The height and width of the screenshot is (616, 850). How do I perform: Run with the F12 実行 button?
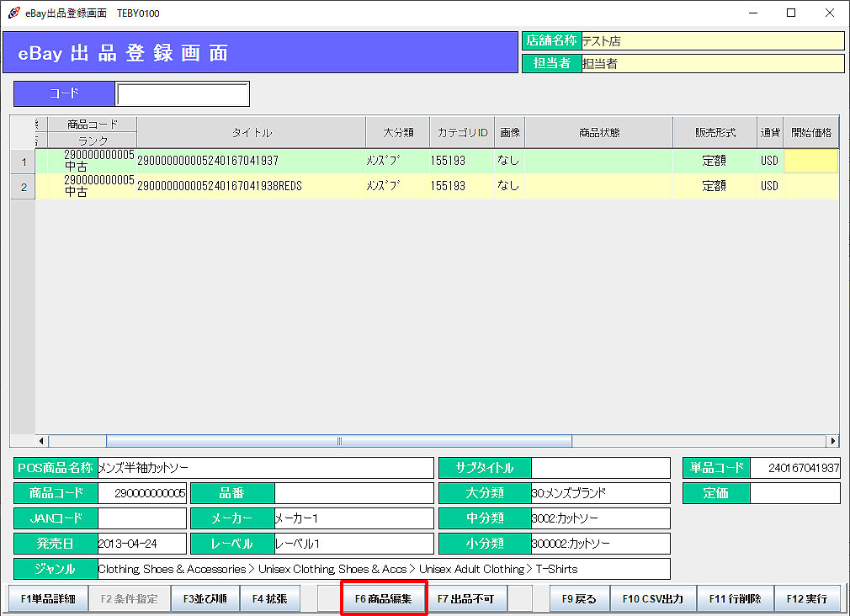click(807, 599)
